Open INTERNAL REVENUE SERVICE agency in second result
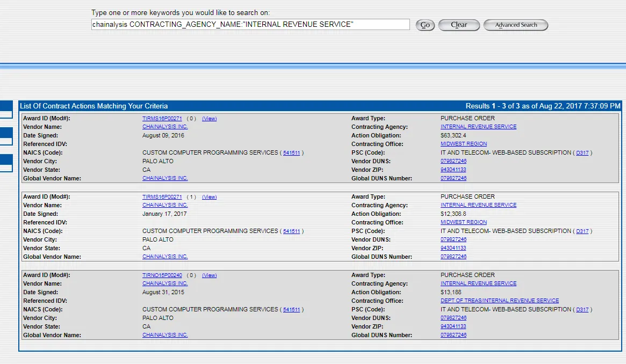This screenshot has height=364, width=626. tap(478, 205)
